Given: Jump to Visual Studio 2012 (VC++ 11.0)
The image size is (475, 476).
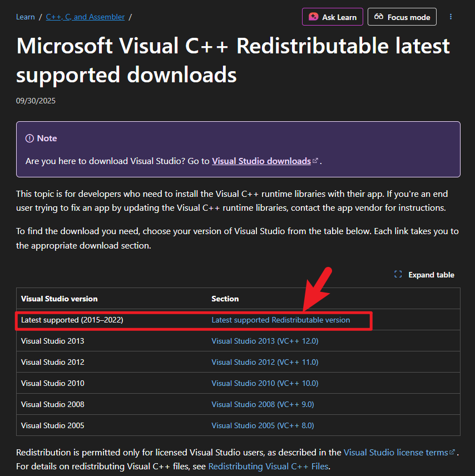Looking at the screenshot, I should point(265,362).
